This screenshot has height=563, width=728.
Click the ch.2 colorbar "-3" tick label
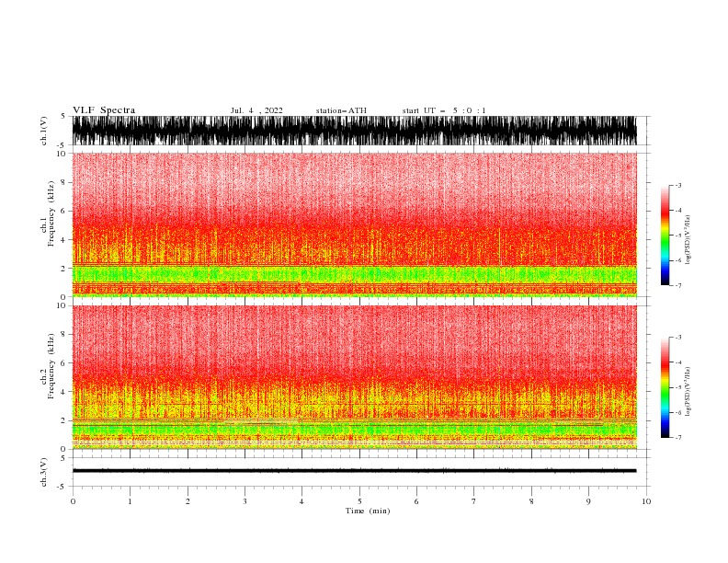click(677, 338)
